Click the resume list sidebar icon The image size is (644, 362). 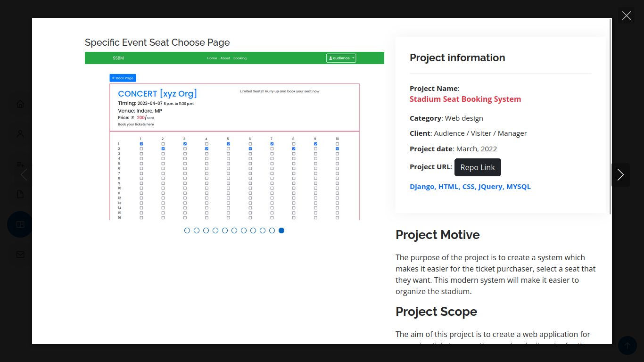tap(20, 165)
